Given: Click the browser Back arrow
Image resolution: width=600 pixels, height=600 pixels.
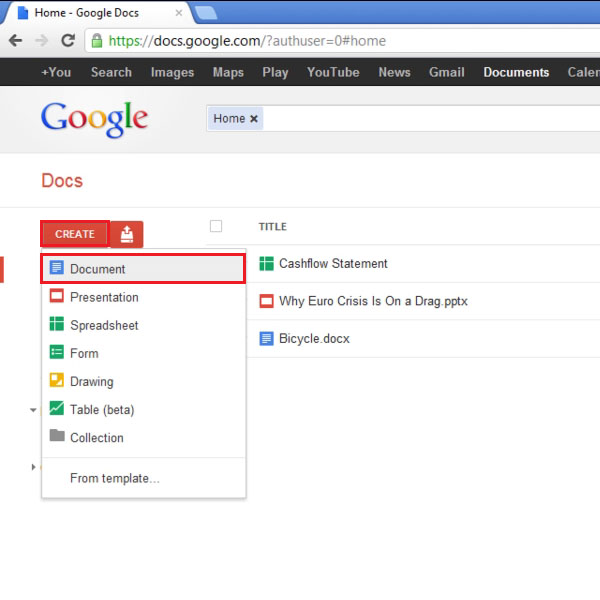Looking at the screenshot, I should [x=15, y=40].
